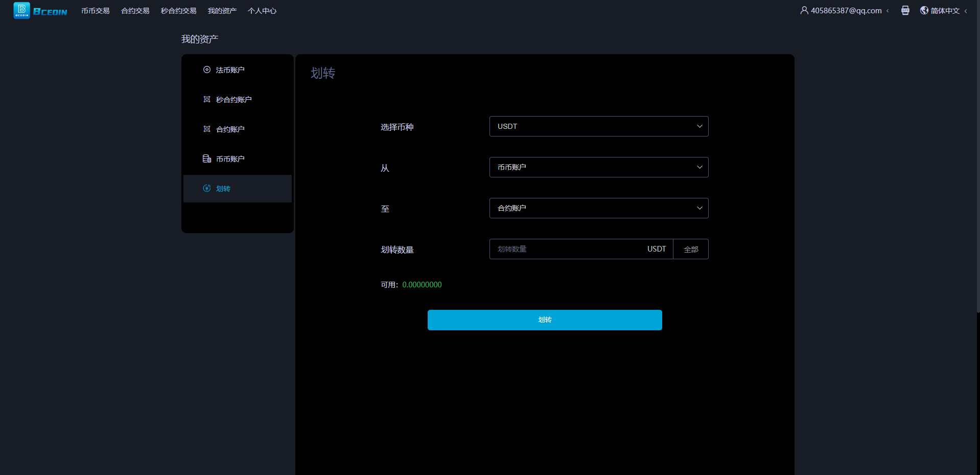This screenshot has width=980, height=475.
Task: Click the BCEOIN logo icon
Action: point(21,11)
